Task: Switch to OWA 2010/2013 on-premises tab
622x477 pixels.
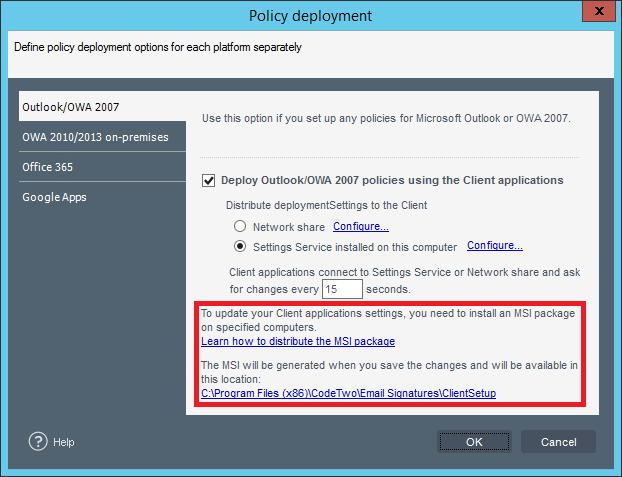Action: point(102,137)
